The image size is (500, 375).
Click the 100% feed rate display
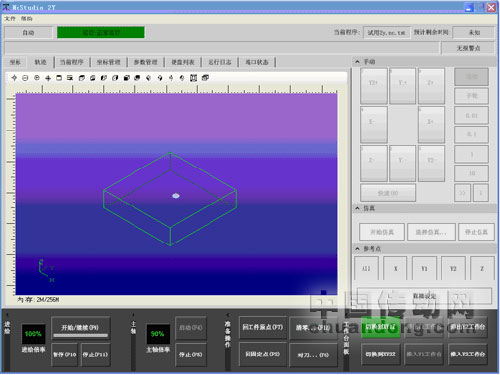pos(33,334)
